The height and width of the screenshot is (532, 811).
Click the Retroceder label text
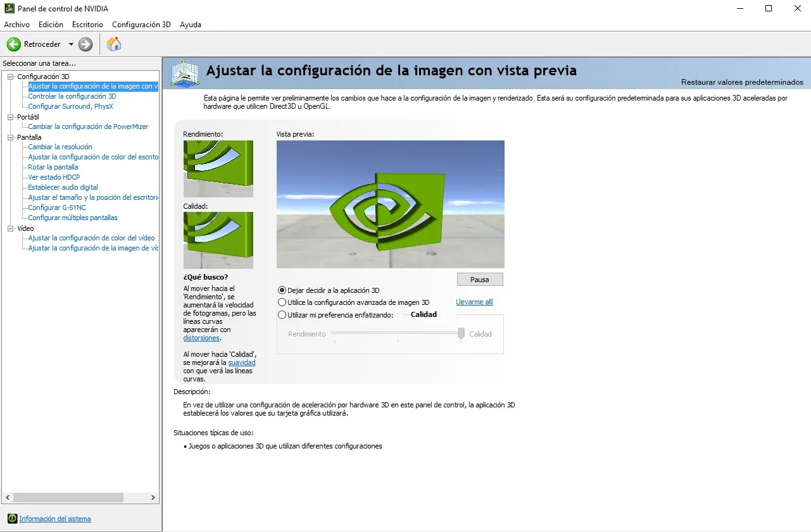coord(42,44)
